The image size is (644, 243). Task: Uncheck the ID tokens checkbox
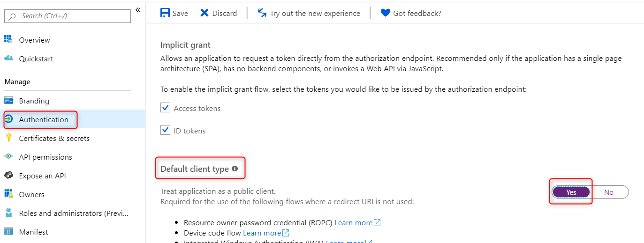[165, 130]
